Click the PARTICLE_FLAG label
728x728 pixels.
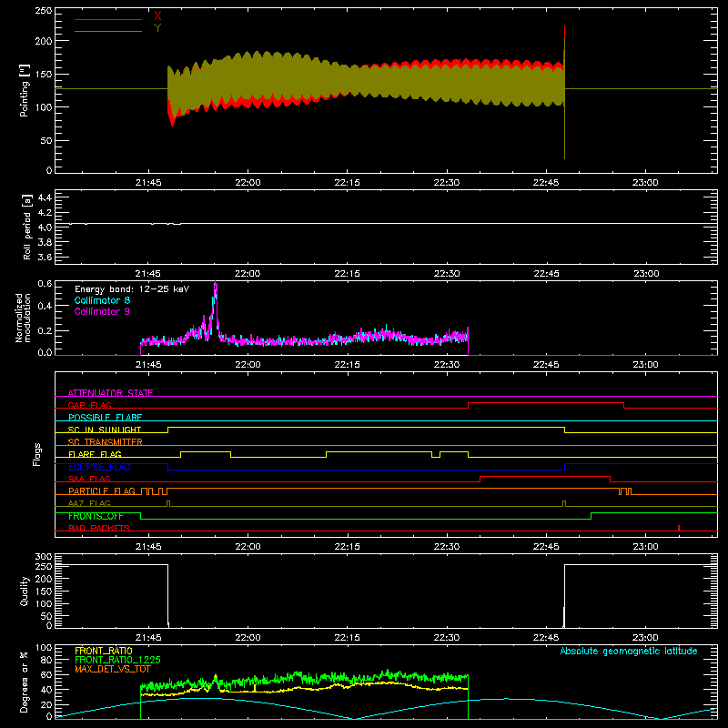click(102, 490)
